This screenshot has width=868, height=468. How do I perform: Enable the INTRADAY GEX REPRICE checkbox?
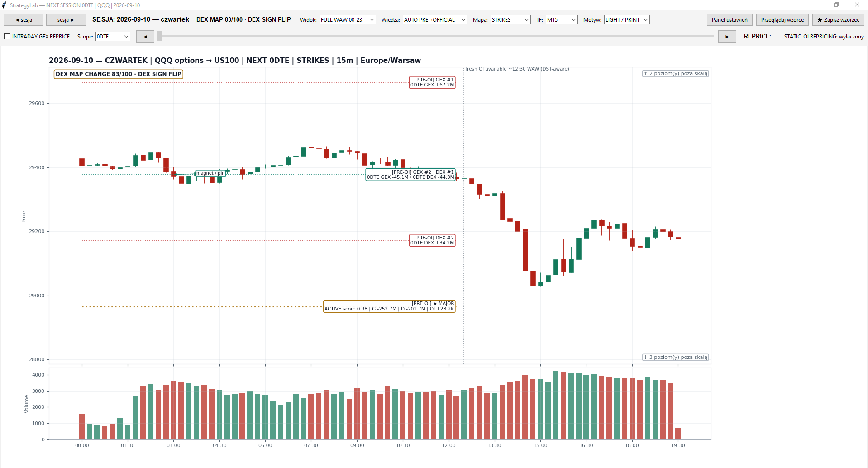pos(7,37)
